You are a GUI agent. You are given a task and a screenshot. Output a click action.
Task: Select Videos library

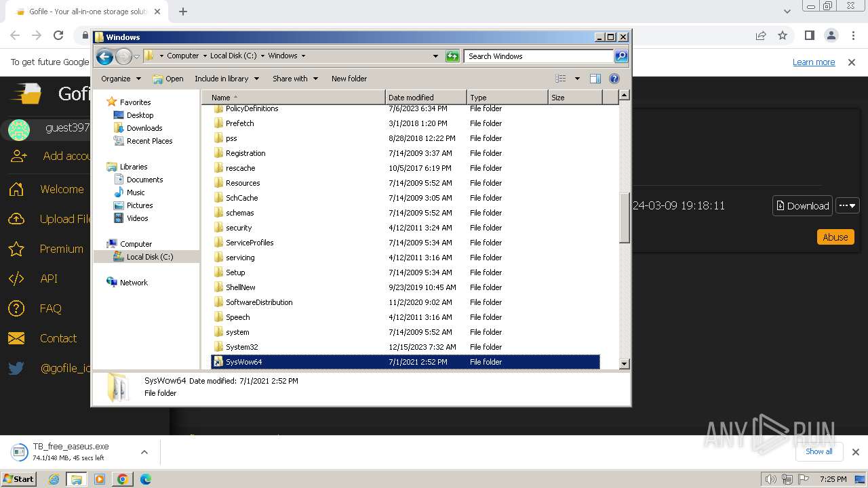(x=137, y=218)
